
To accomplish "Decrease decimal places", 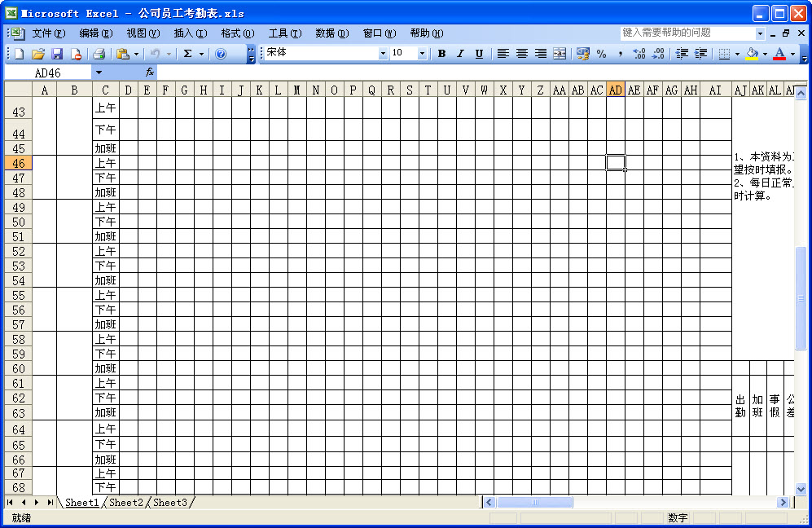I will pos(658,53).
